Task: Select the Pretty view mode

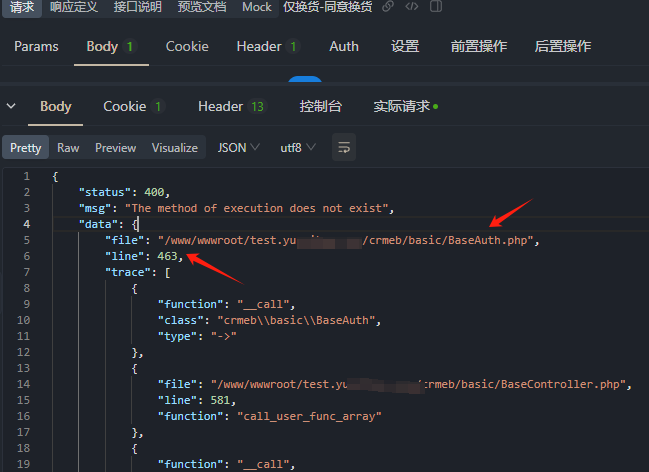Action: 26,147
